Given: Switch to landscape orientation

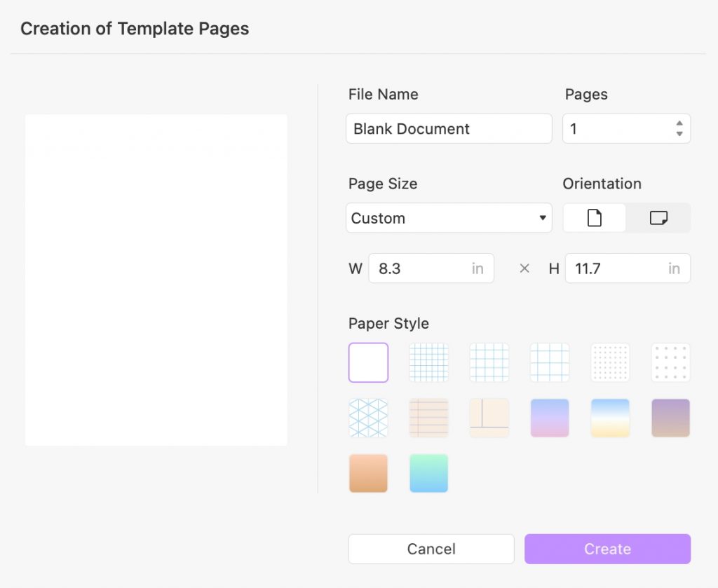Looking at the screenshot, I should coord(658,218).
